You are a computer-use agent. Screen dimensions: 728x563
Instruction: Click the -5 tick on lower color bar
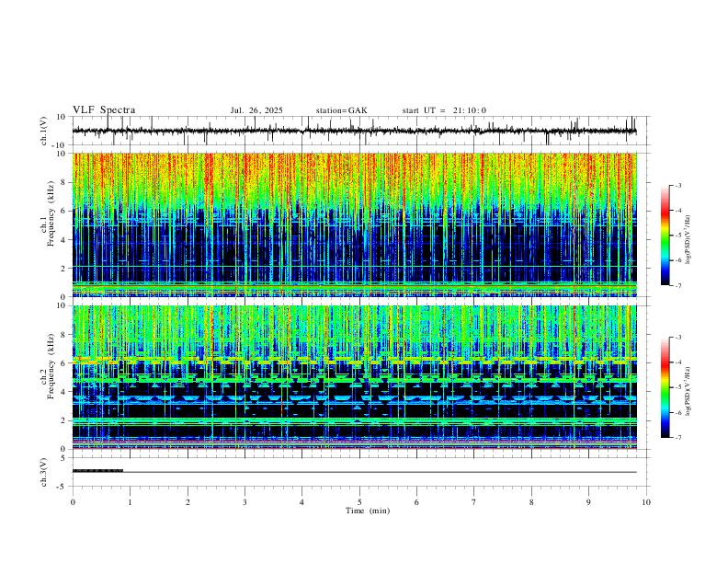click(677, 387)
